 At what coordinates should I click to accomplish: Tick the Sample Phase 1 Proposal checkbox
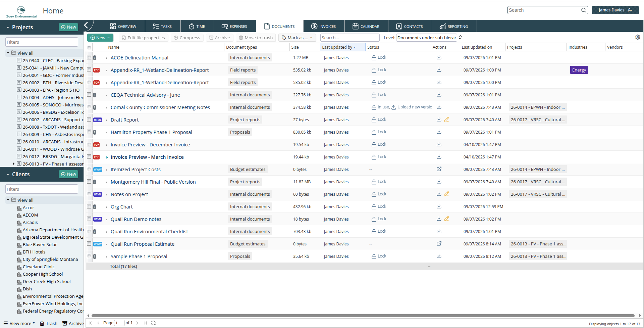89,256
